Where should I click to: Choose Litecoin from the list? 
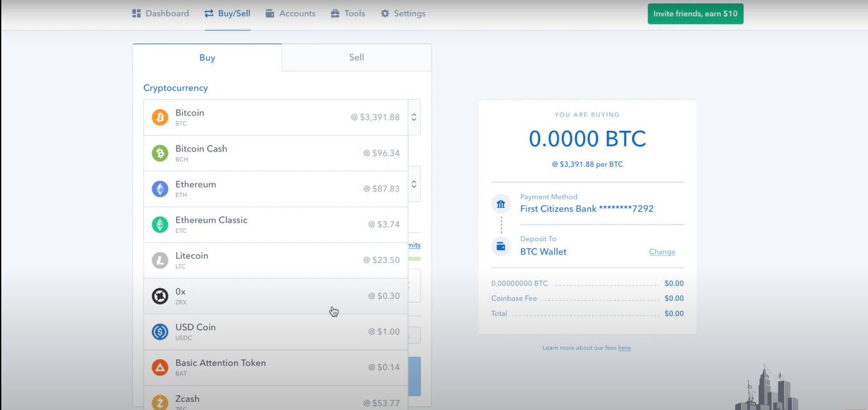276,261
